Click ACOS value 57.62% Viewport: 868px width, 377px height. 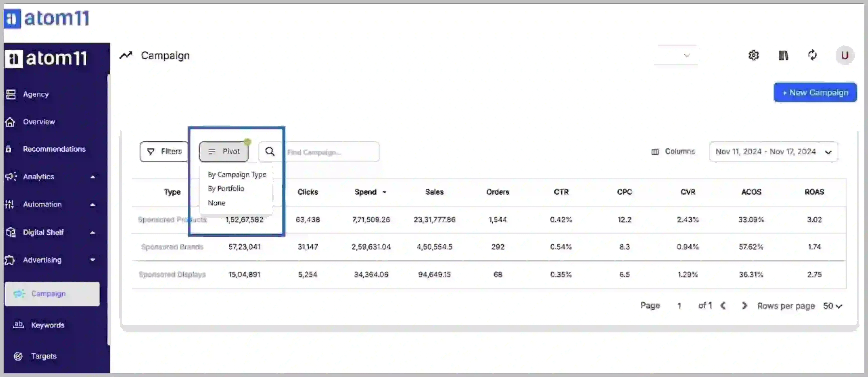tap(751, 247)
